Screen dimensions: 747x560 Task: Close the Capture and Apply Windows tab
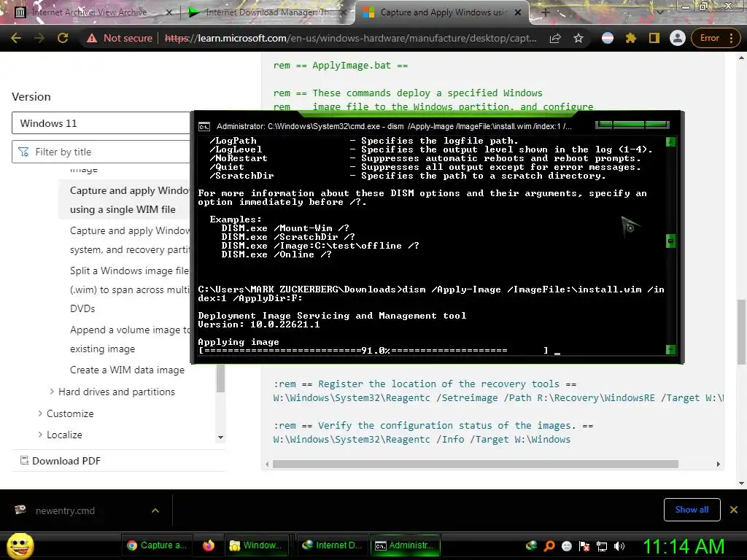[518, 13]
